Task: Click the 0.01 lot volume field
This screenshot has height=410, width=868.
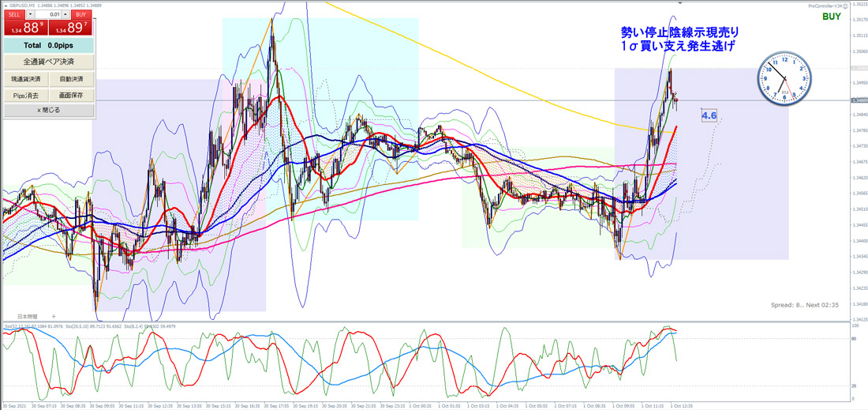Action: [48, 14]
